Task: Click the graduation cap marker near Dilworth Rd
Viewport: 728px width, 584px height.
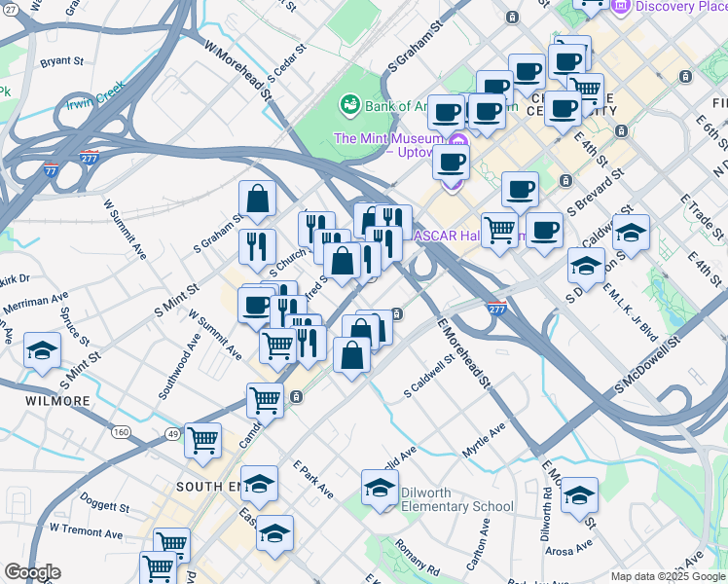Action: click(579, 494)
